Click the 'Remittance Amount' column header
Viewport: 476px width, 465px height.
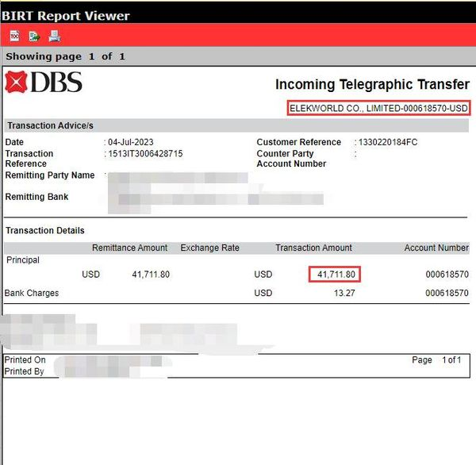point(129,248)
